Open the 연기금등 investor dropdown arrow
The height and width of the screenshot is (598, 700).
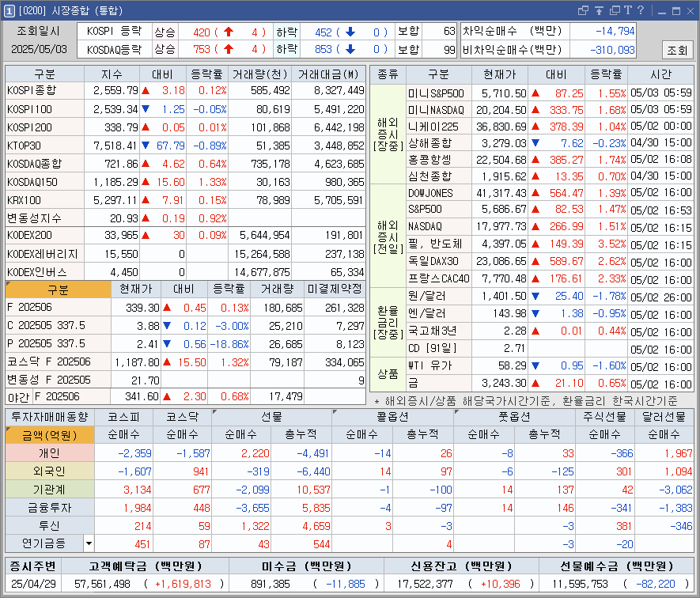tap(89, 543)
